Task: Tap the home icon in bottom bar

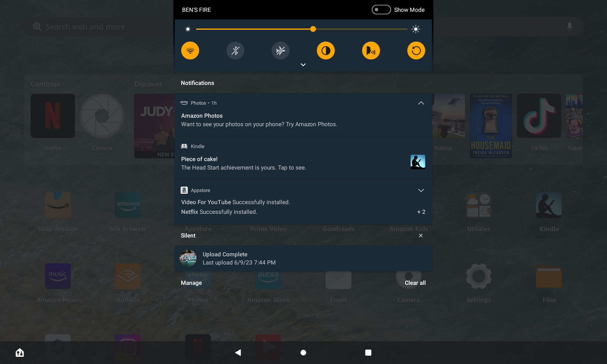Action: pos(20,352)
